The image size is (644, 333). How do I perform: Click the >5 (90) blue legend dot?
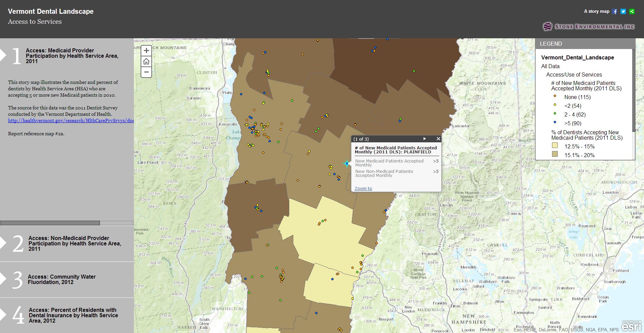tap(555, 122)
